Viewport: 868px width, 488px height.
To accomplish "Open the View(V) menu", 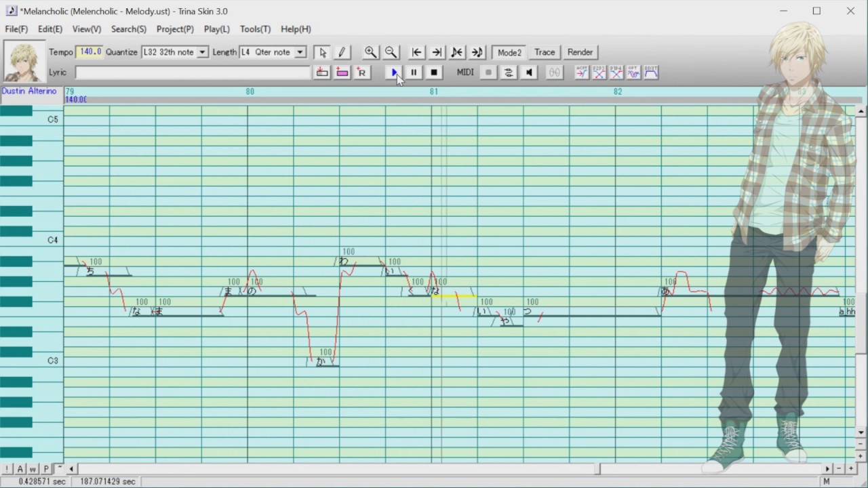I will [x=87, y=29].
